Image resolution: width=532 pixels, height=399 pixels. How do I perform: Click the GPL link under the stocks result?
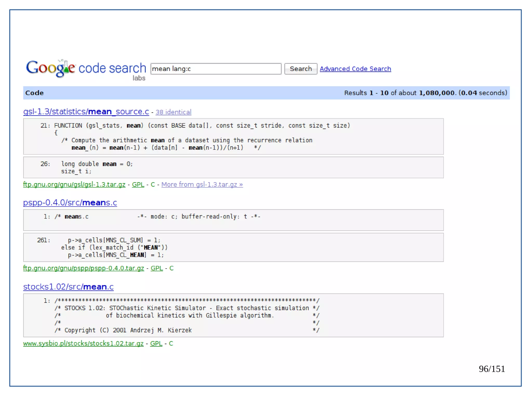pyautogui.click(x=156, y=343)
